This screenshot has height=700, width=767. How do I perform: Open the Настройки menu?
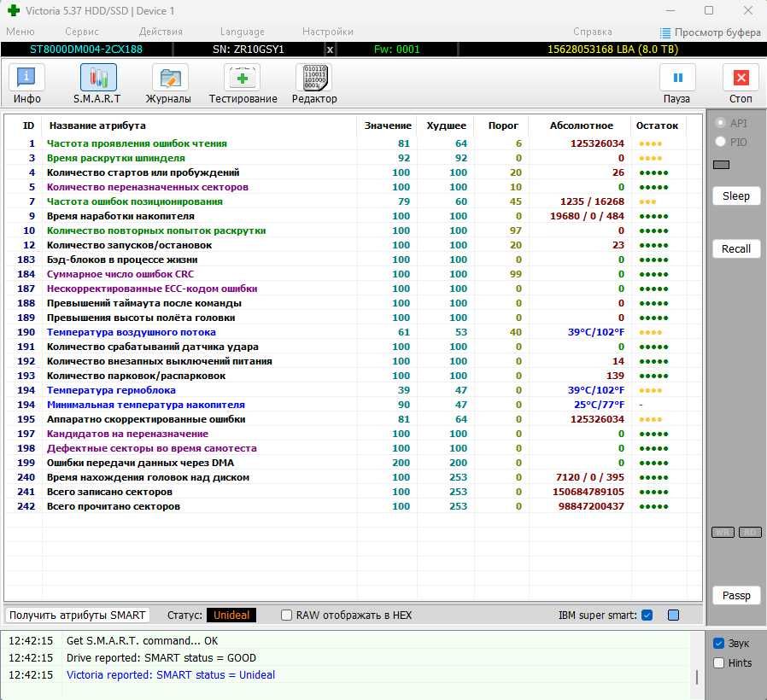(328, 32)
